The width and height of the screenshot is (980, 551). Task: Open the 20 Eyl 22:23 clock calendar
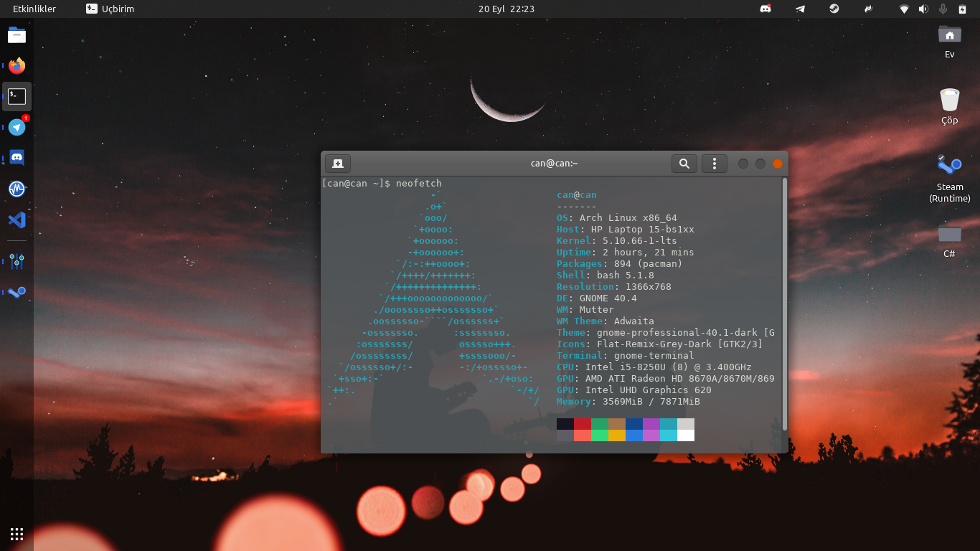507,9
